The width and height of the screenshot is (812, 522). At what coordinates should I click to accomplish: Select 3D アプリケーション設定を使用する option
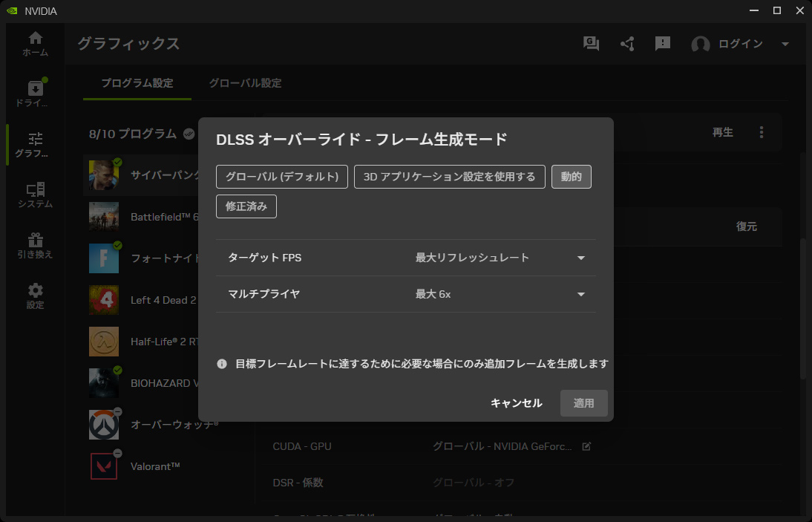click(450, 177)
